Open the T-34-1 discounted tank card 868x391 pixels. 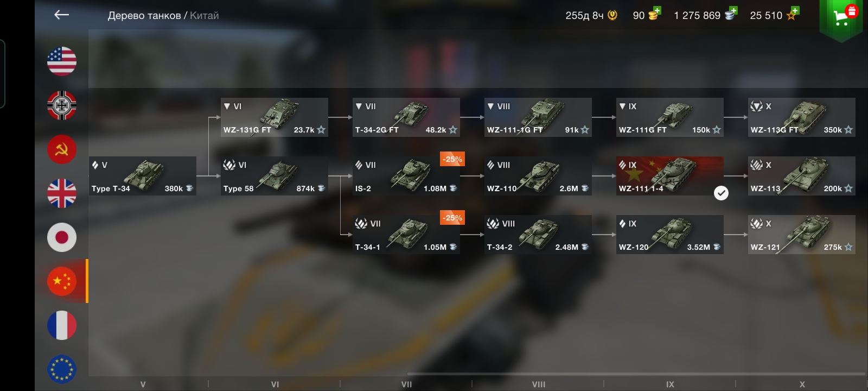pyautogui.click(x=406, y=235)
